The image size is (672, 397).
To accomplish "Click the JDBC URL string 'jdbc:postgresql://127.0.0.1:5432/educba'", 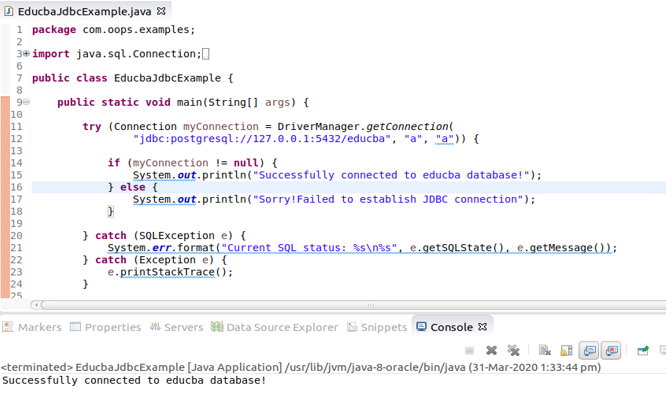I will click(262, 139).
